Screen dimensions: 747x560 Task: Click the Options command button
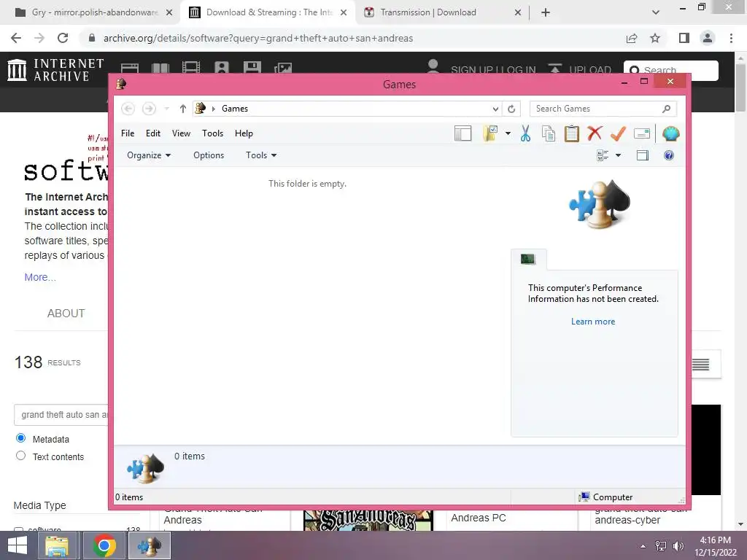pos(209,155)
